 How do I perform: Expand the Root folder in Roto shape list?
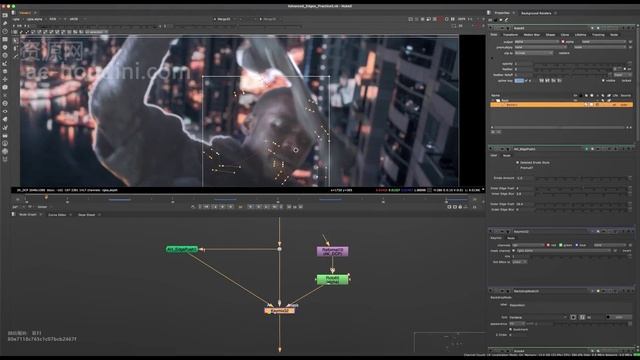coord(493,100)
